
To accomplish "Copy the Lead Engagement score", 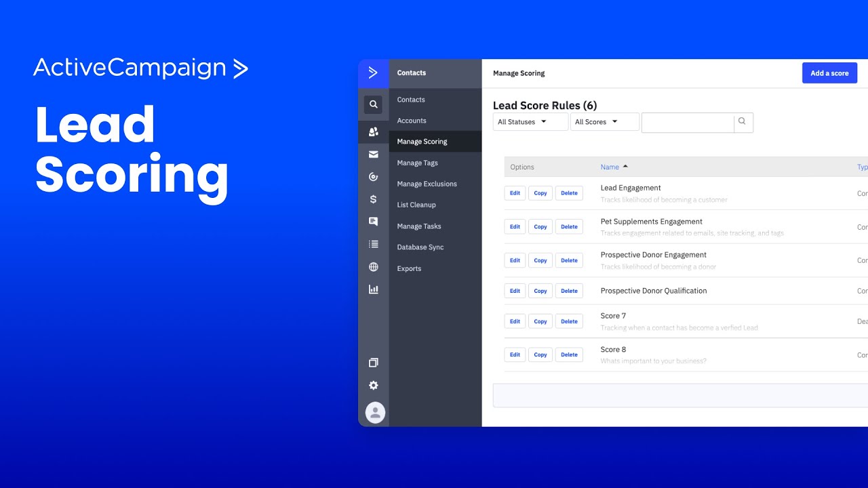I will pyautogui.click(x=540, y=193).
